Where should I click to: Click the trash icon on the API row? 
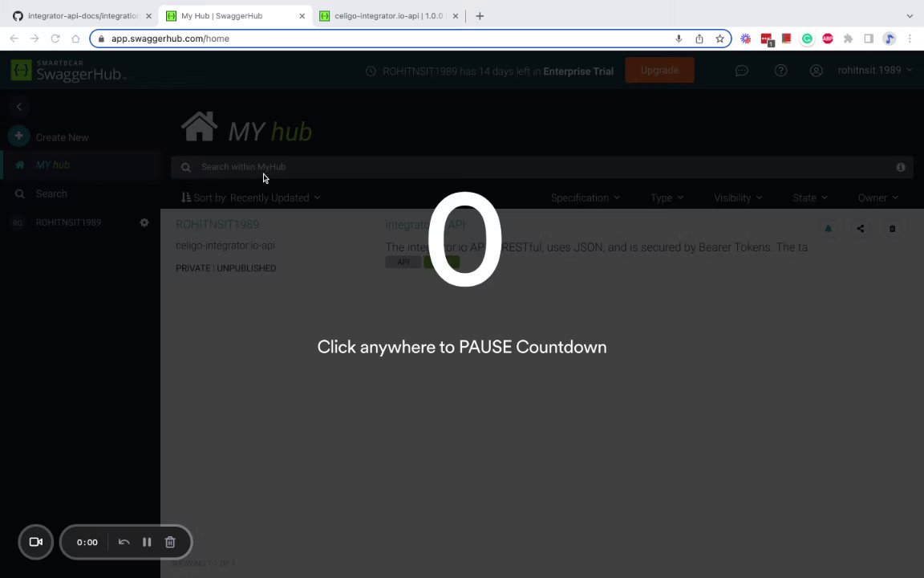(x=892, y=229)
